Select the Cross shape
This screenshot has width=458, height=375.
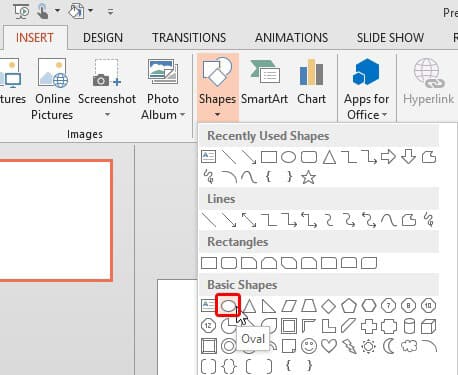pyautogui.click(x=369, y=326)
